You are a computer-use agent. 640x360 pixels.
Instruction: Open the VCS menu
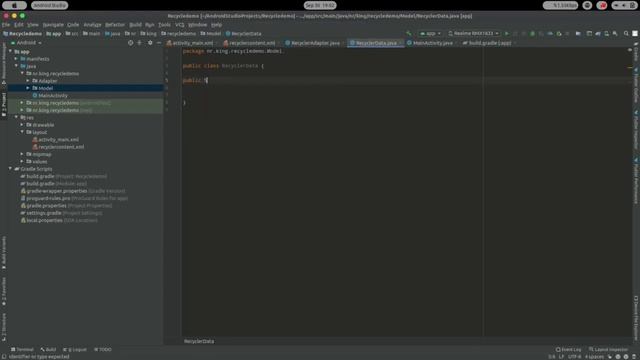(x=179, y=24)
